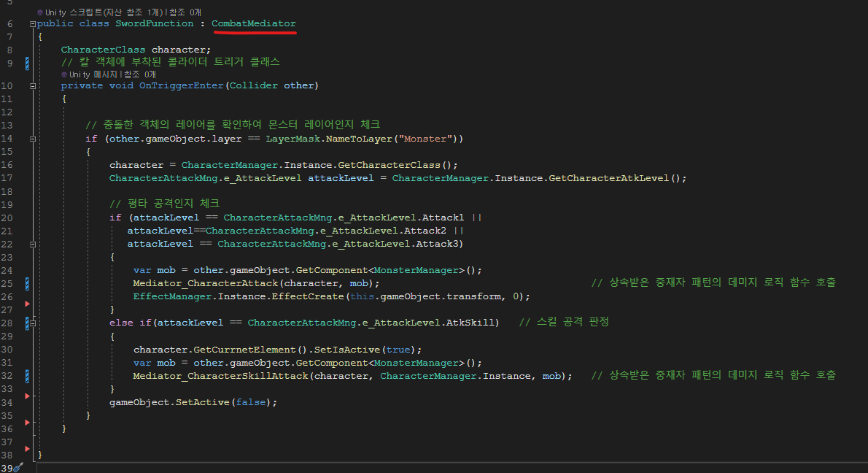
Task: Click the comment '// 스킬 공격 판정'
Action: (564, 323)
